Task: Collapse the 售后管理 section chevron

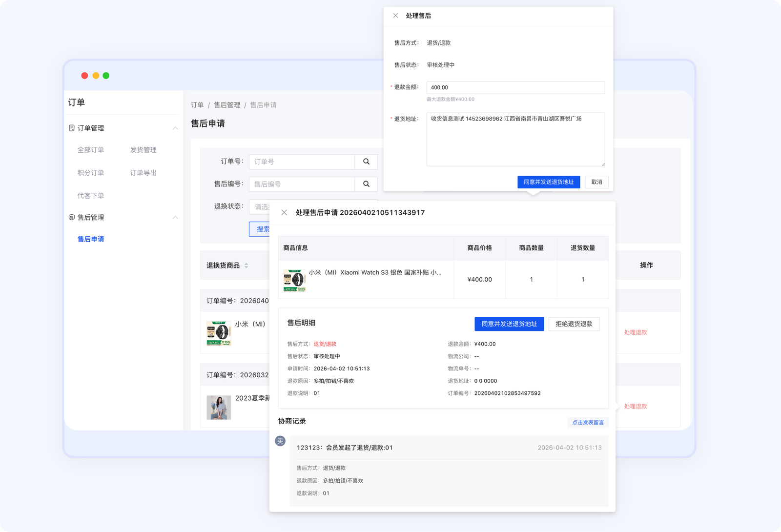Action: [176, 217]
